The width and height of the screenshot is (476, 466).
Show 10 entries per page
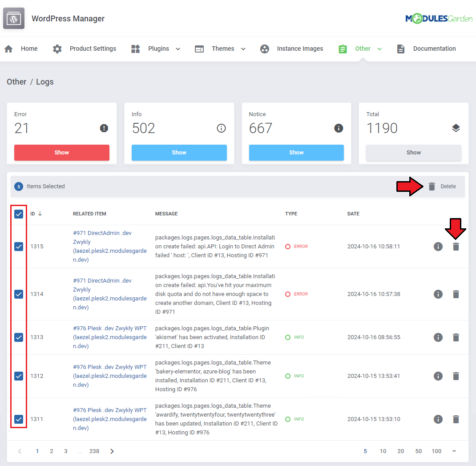point(383,451)
